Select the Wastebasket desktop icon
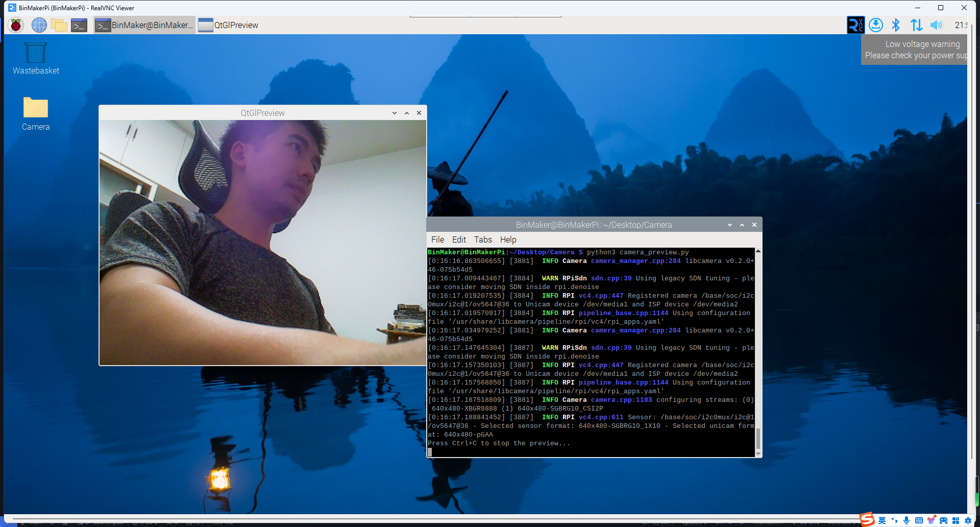The height and width of the screenshot is (527, 980). 36,59
